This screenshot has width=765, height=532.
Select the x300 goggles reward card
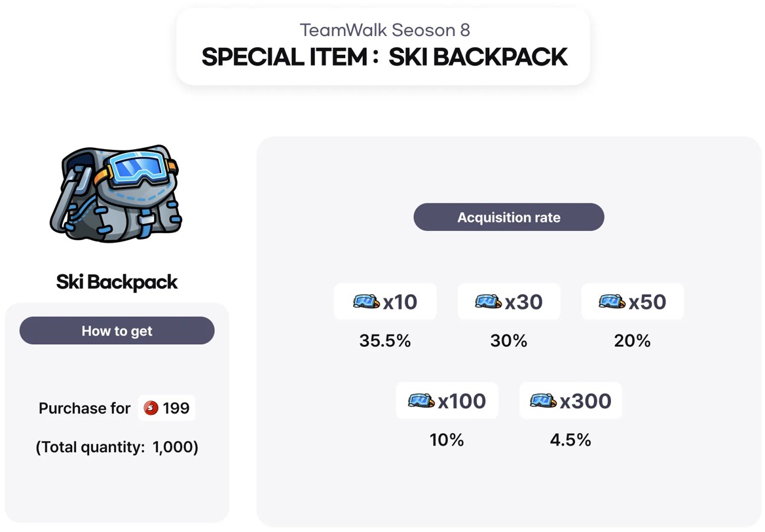coord(570,400)
